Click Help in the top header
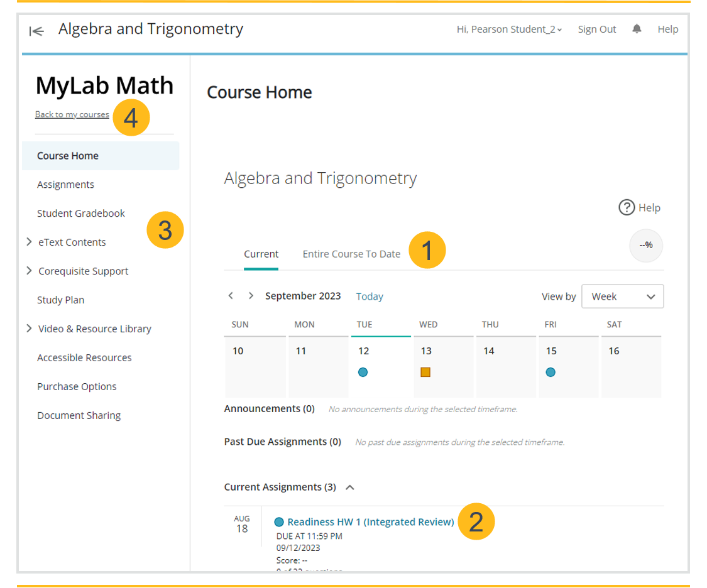This screenshot has width=707, height=588. point(668,30)
